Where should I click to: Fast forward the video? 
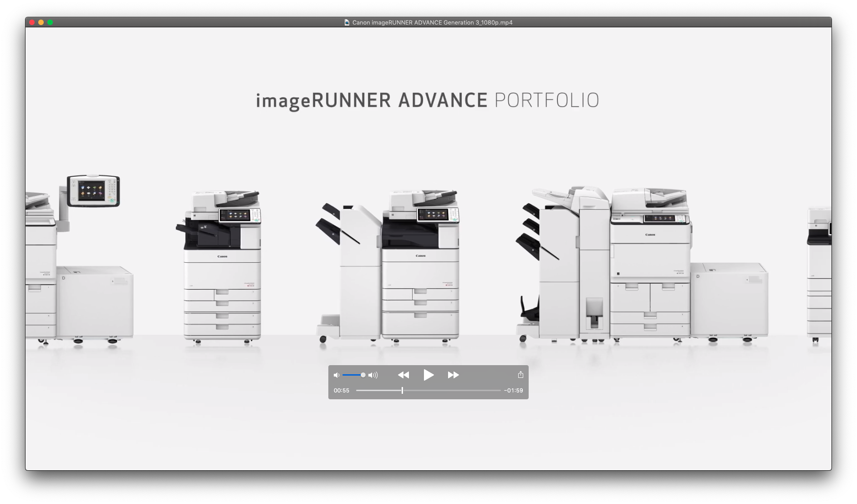[x=453, y=375]
